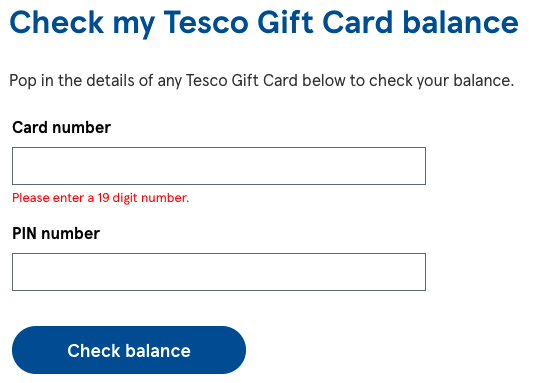
Task: Submit the form with the blue Check balance button
Action: (129, 350)
